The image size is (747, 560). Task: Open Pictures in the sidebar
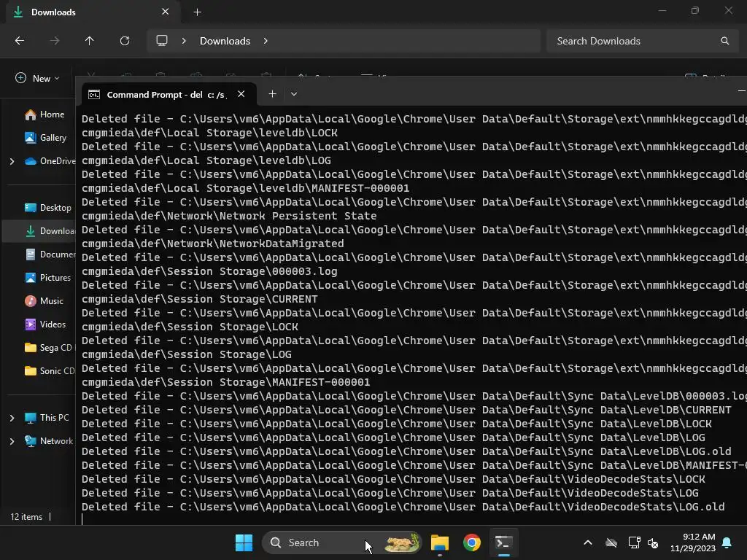click(x=47, y=278)
